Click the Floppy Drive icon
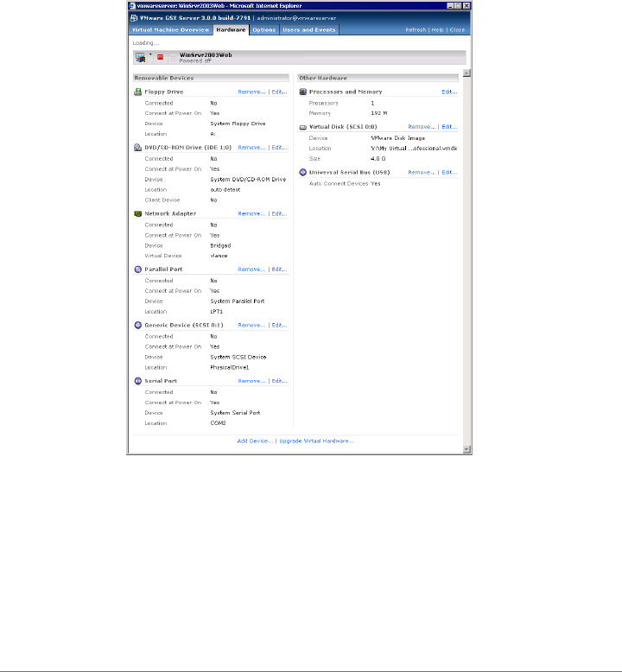The height and width of the screenshot is (672, 622). [137, 92]
